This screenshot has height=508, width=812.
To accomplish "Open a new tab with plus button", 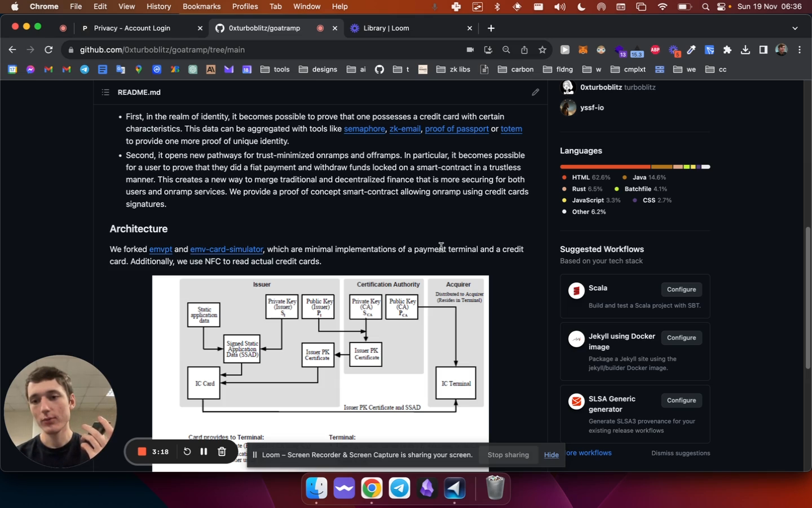I will click(491, 28).
